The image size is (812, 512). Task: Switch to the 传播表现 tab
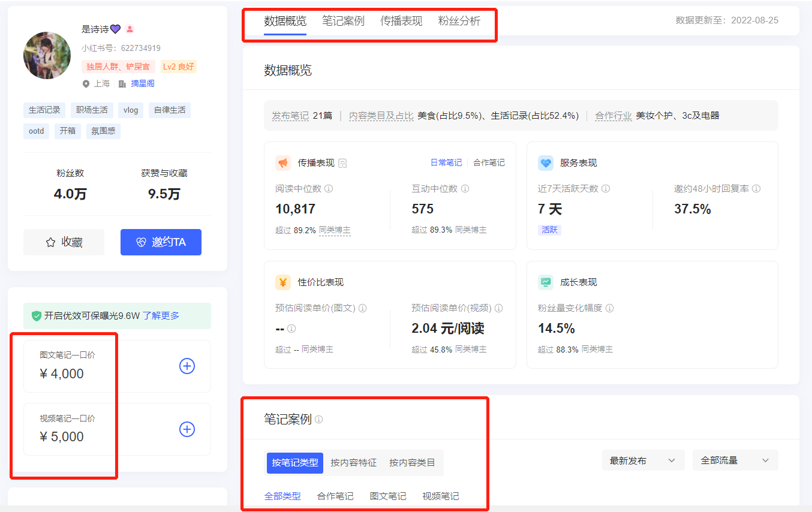click(x=401, y=21)
